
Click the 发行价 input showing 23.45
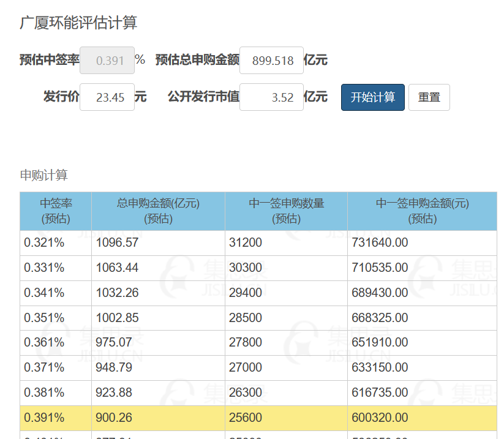pos(107,97)
